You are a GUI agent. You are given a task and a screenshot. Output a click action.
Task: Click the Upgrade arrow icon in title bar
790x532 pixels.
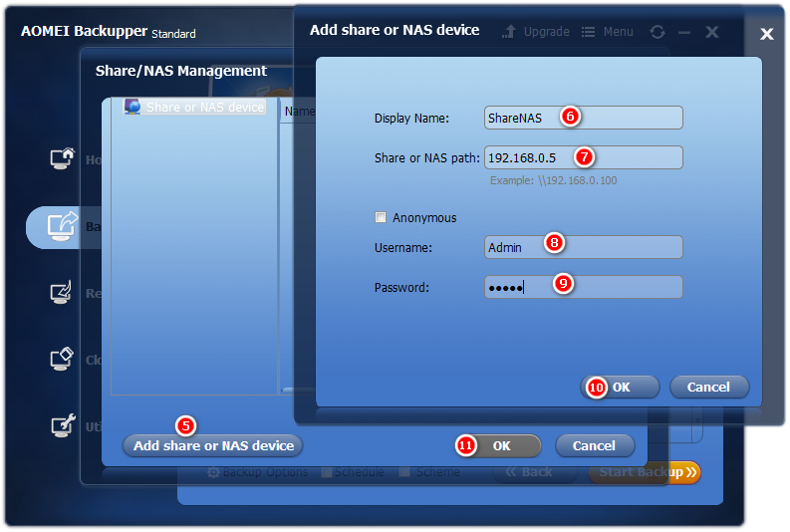(x=509, y=32)
